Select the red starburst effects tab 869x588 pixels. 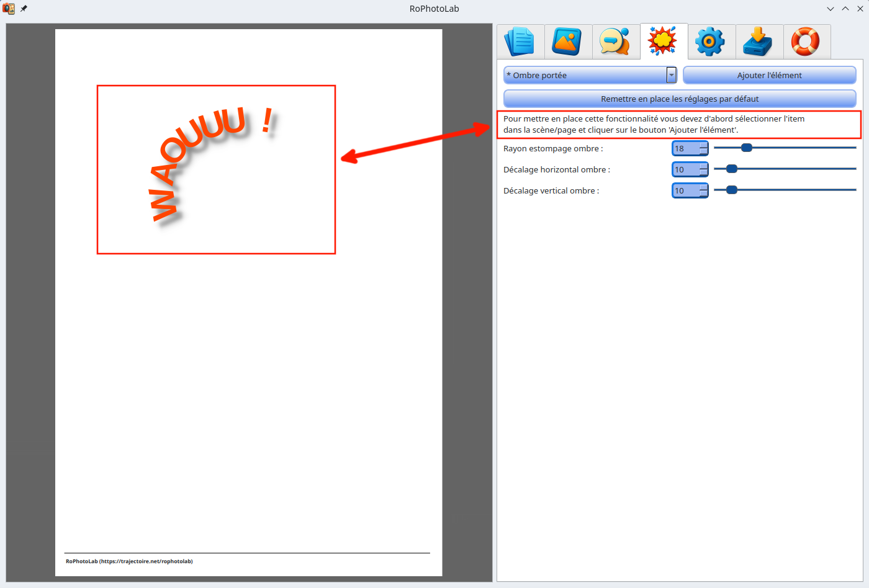click(x=664, y=42)
